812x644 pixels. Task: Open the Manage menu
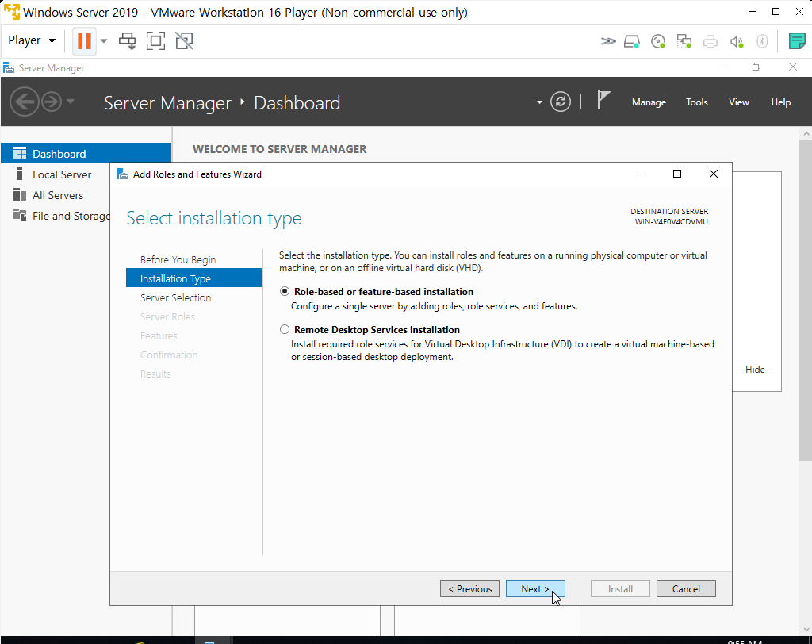[x=649, y=102]
